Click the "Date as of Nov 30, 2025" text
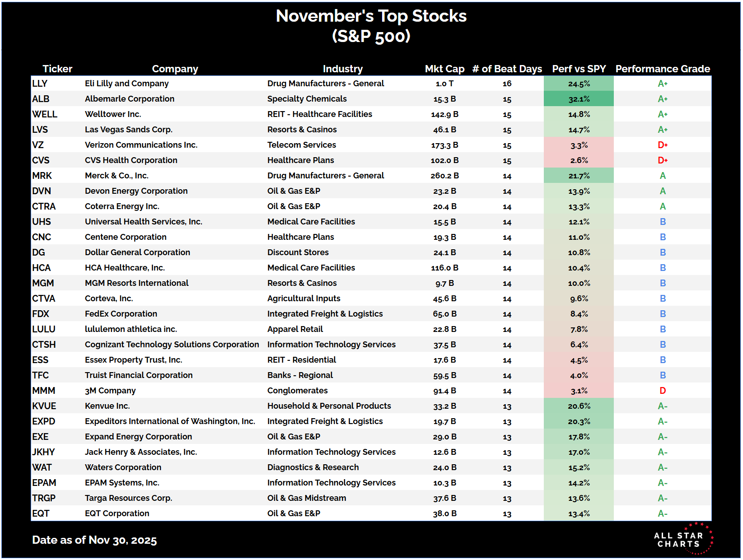 (x=94, y=540)
